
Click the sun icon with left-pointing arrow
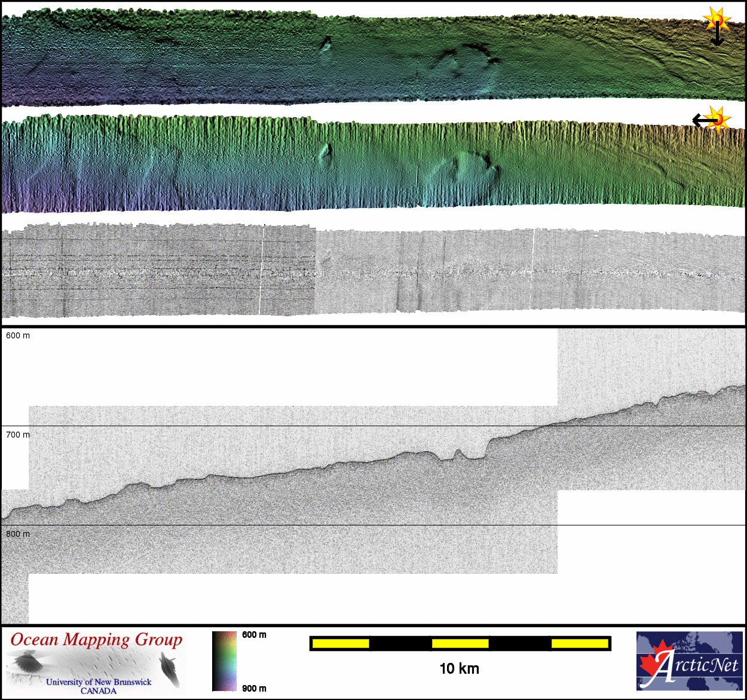coord(718,119)
